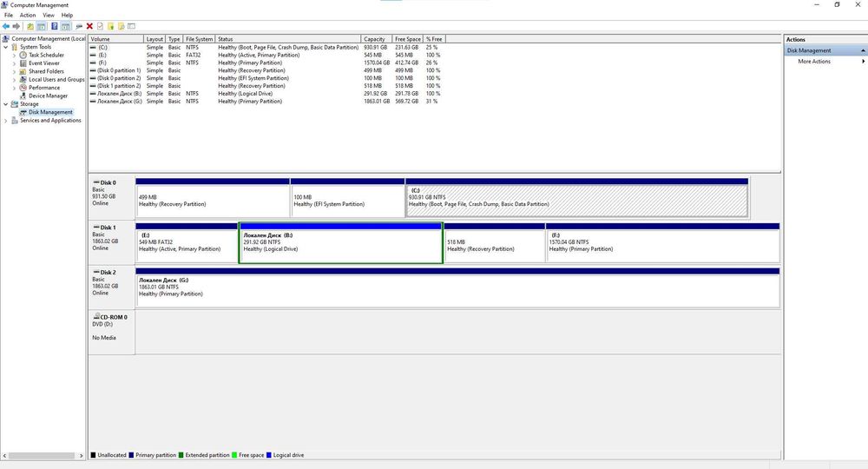Expand the Event Viewer node arrow
The image size is (868, 469).
click(15, 63)
